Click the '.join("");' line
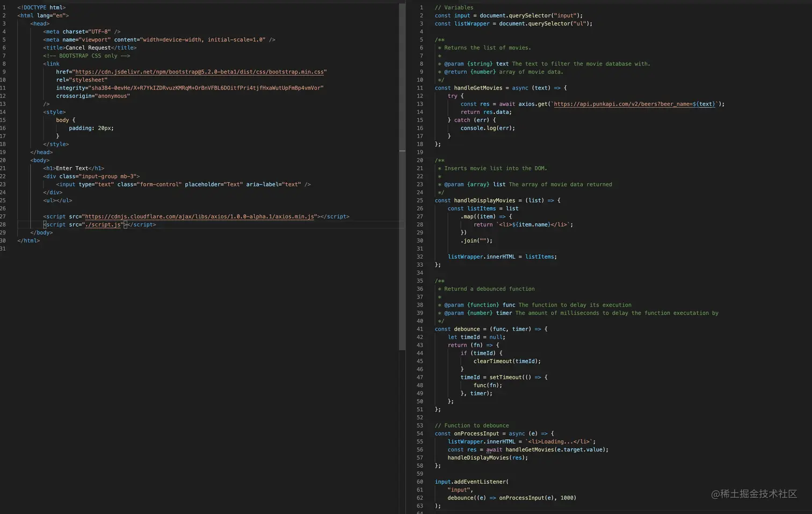The width and height of the screenshot is (812, 514). point(476,241)
